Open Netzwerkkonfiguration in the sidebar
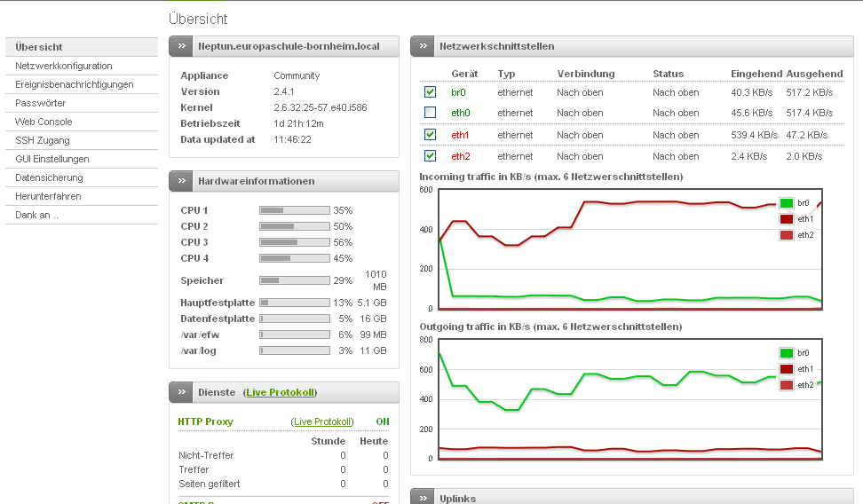 point(64,66)
